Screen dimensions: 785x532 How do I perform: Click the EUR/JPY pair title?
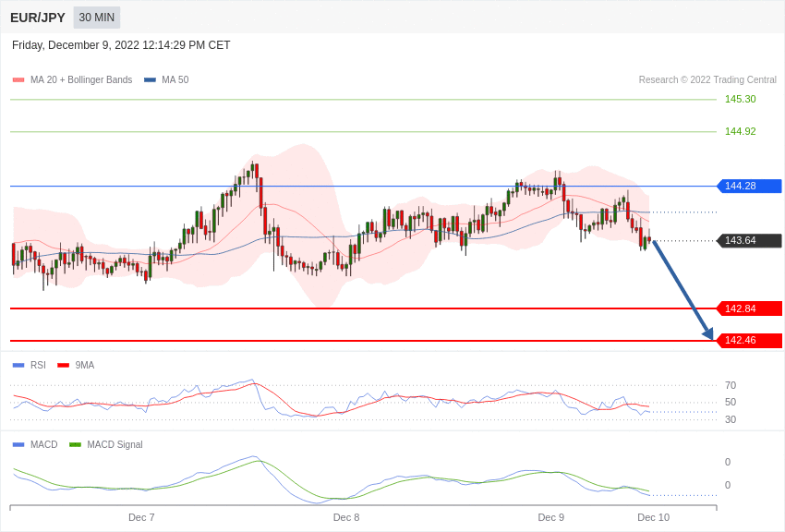(x=38, y=18)
